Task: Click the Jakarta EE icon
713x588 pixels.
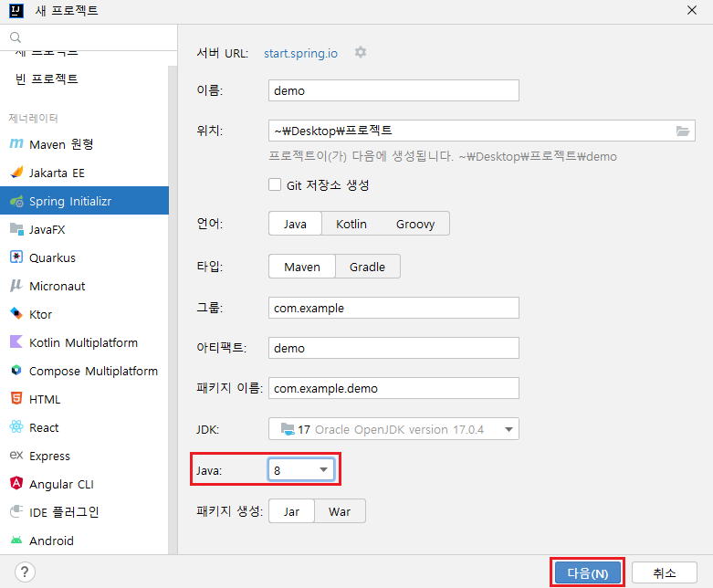Action: [16, 173]
